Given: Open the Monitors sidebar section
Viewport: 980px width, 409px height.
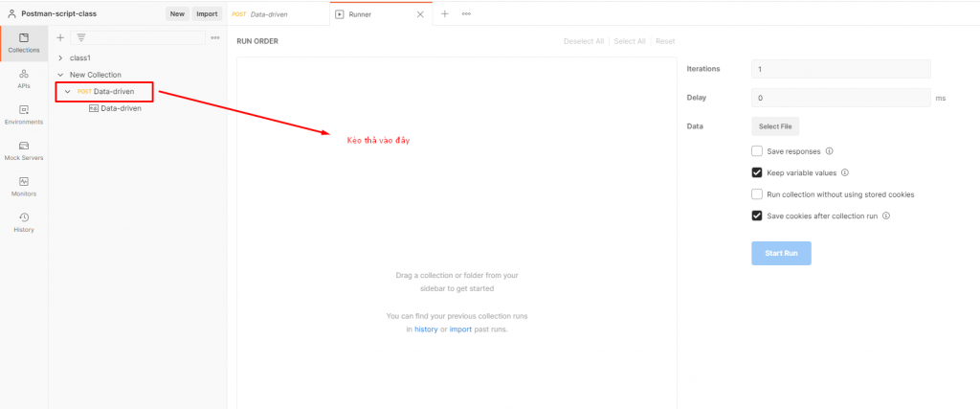Looking at the screenshot, I should tap(24, 187).
